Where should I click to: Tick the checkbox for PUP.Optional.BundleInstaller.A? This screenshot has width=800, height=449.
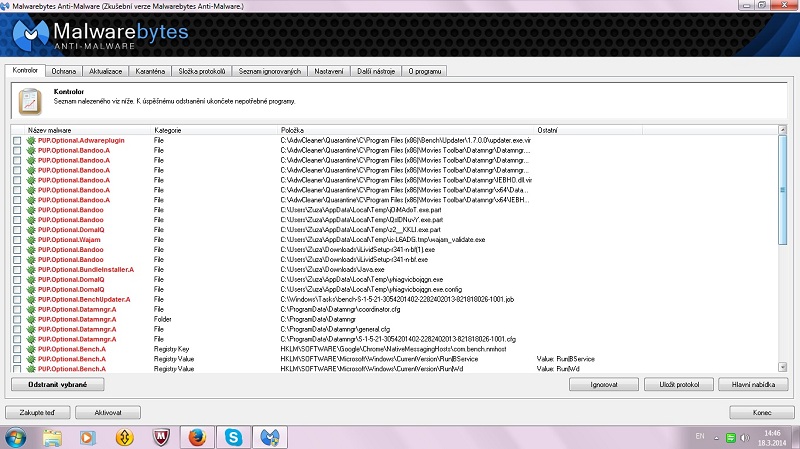coord(17,270)
